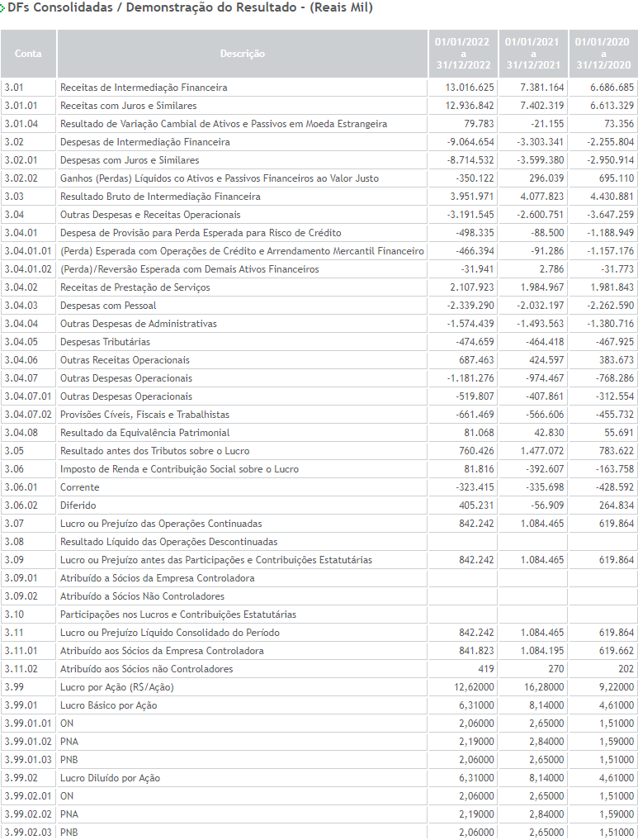The width and height of the screenshot is (638, 840).
Task: Click the 'Descrição' column header
Action: coord(243,54)
